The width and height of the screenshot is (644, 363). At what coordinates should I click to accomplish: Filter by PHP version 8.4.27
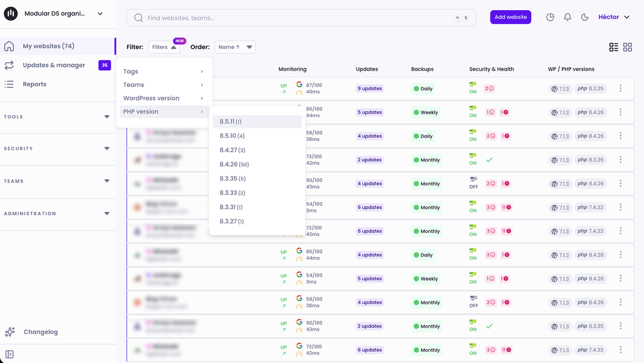pyautogui.click(x=257, y=150)
